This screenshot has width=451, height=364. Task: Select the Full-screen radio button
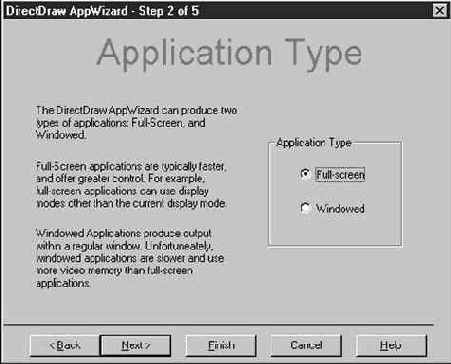pos(305,174)
